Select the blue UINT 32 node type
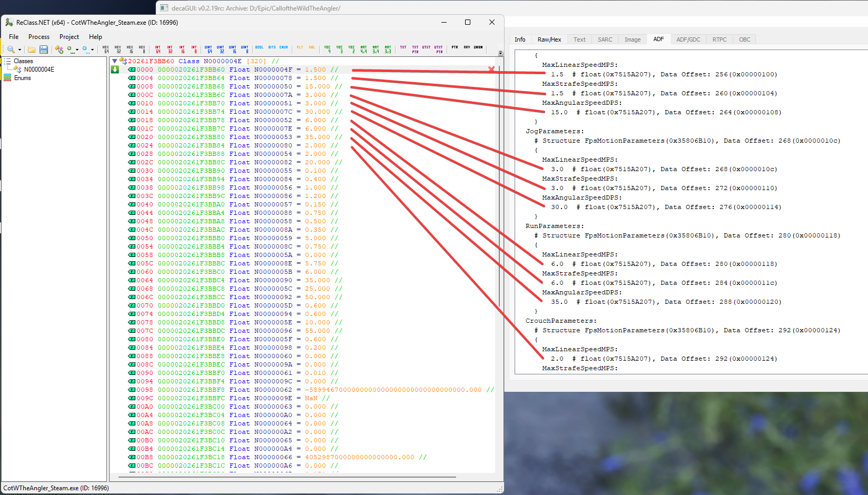 [x=221, y=49]
